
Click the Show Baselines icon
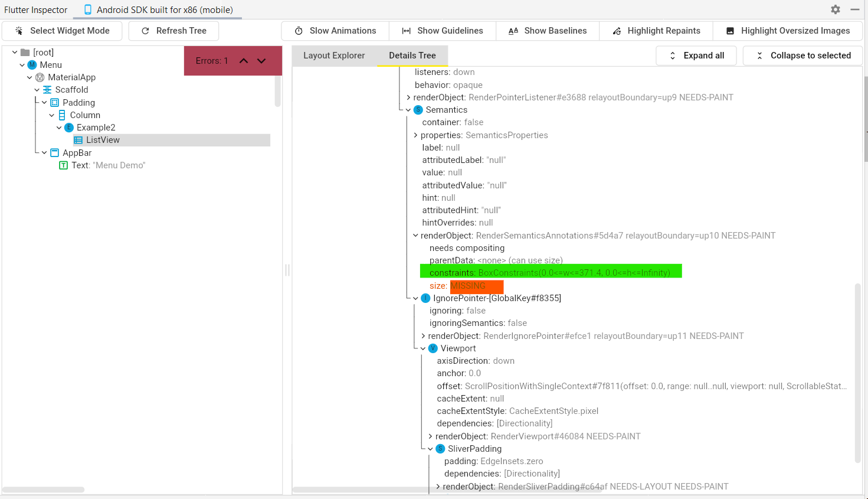click(513, 30)
